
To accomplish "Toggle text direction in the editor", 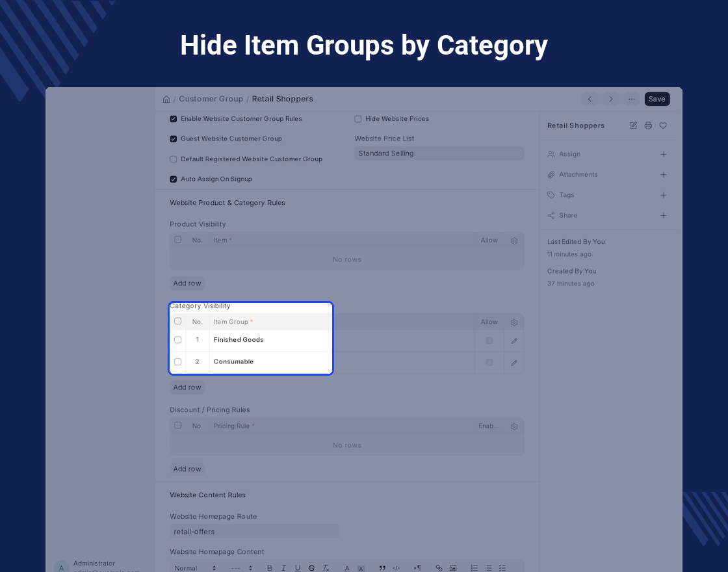I will [x=417, y=568].
